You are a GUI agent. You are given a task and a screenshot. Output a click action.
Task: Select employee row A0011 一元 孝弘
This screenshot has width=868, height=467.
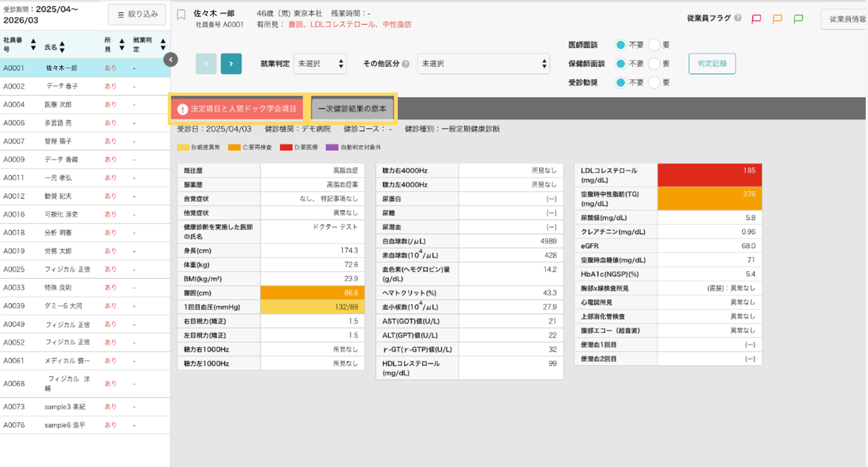pos(85,178)
